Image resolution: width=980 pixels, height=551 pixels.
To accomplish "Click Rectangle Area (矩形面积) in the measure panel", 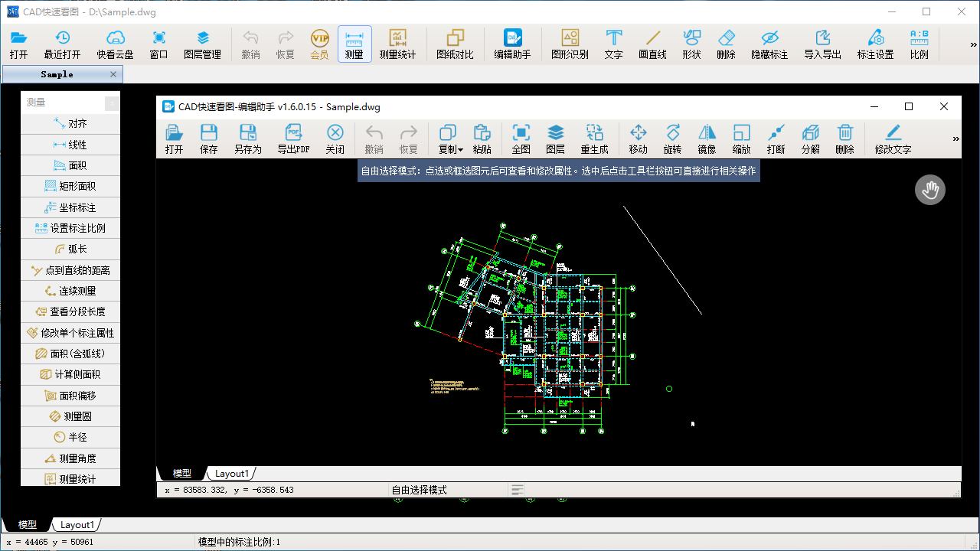I will [70, 186].
